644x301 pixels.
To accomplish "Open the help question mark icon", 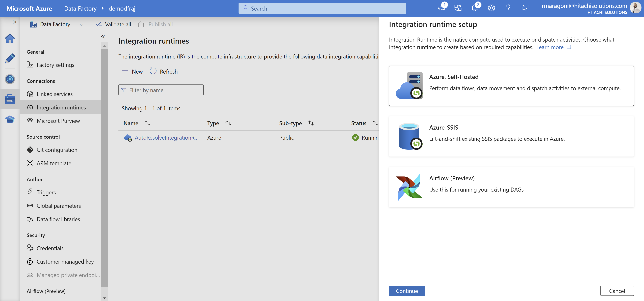I will (x=508, y=8).
